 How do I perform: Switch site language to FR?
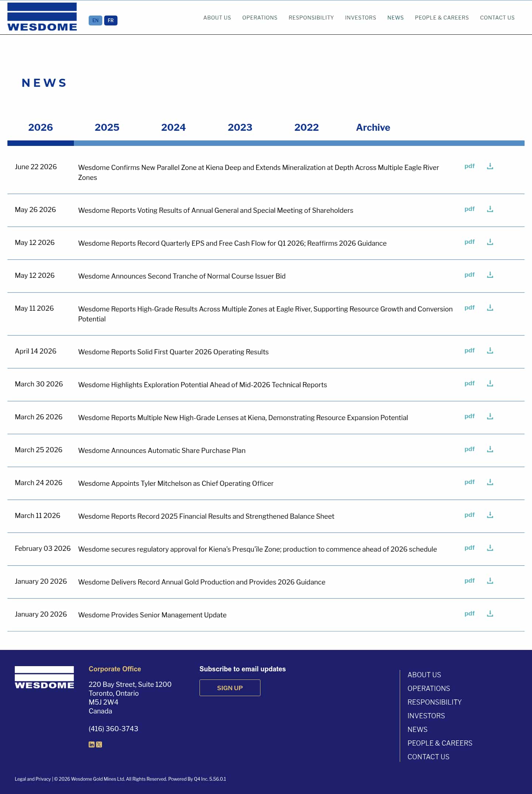[111, 20]
